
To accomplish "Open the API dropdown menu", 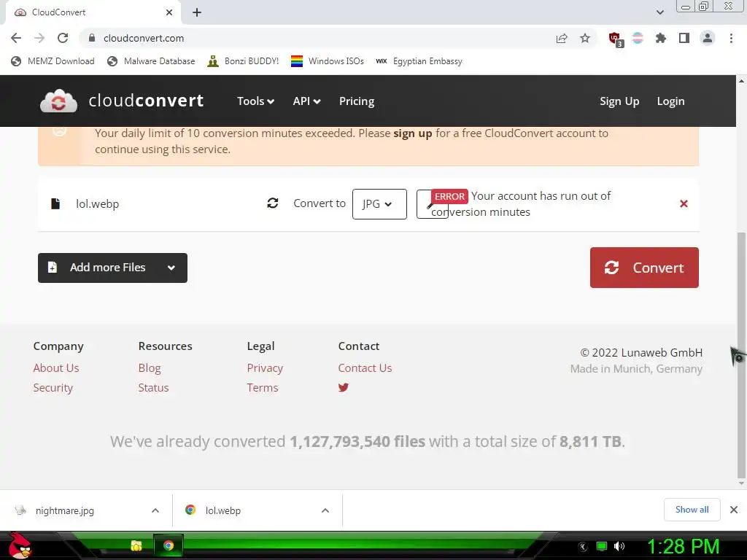I will 306,101.
